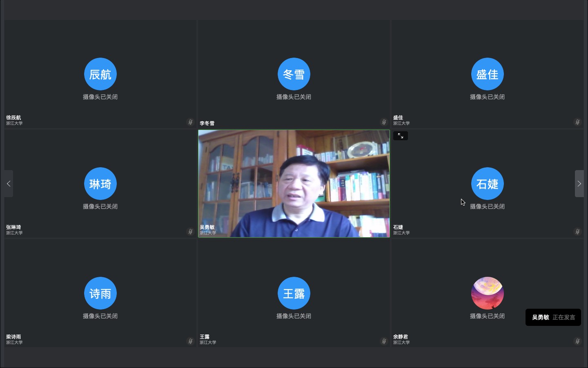This screenshot has width=588, height=368.
Task: Click muted microphone icon for 余静君
Action: click(x=577, y=341)
